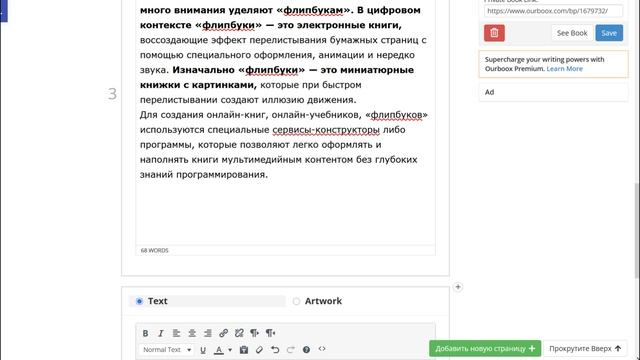Click the 68 WORDS counter

[154, 250]
